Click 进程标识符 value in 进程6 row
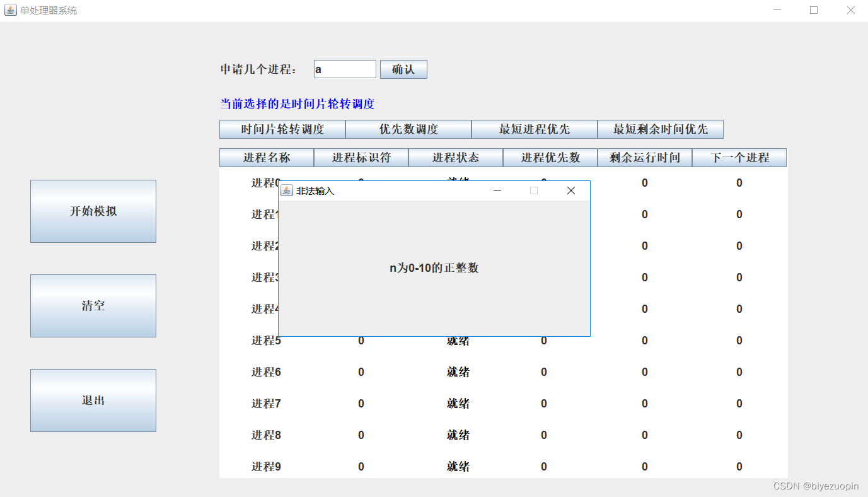 (361, 372)
